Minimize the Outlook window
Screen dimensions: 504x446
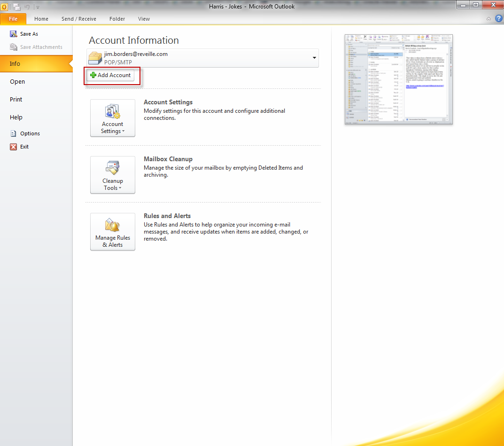(x=463, y=5)
